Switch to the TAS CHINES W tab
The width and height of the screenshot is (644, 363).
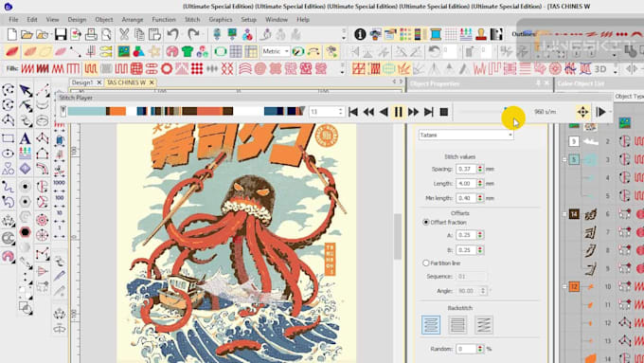pos(127,82)
